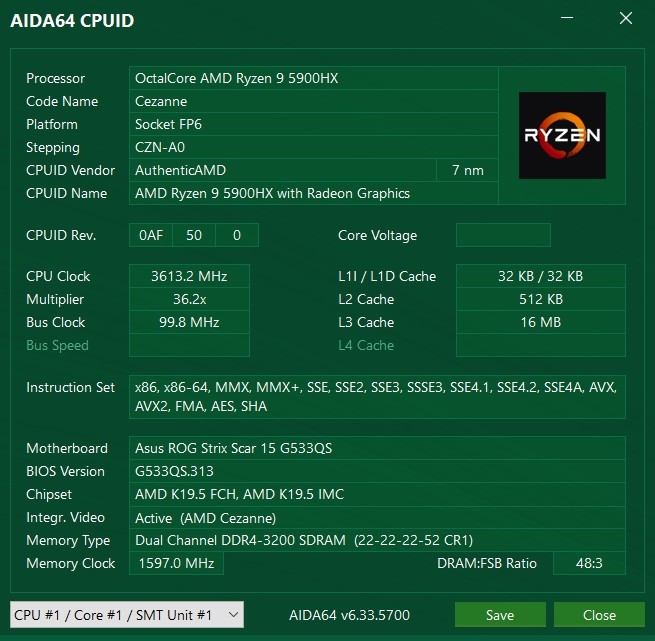Select the L3 Cache 16 MB value
This screenshot has width=655, height=641.
click(541, 322)
